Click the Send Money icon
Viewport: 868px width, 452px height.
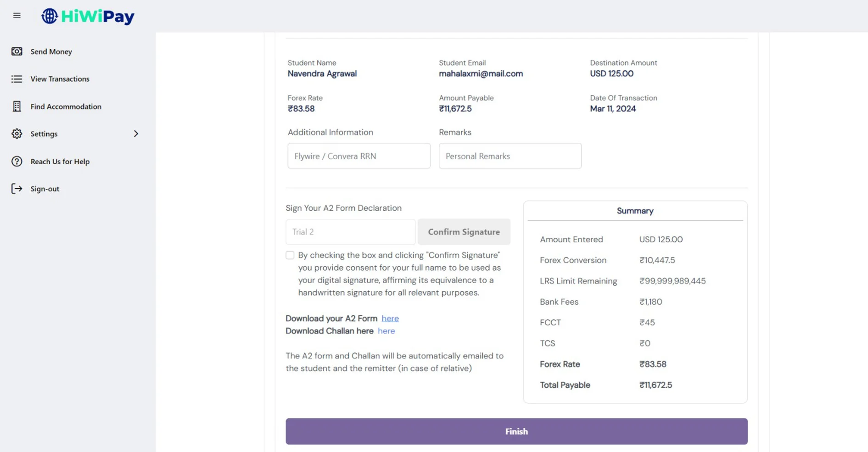pyautogui.click(x=17, y=51)
